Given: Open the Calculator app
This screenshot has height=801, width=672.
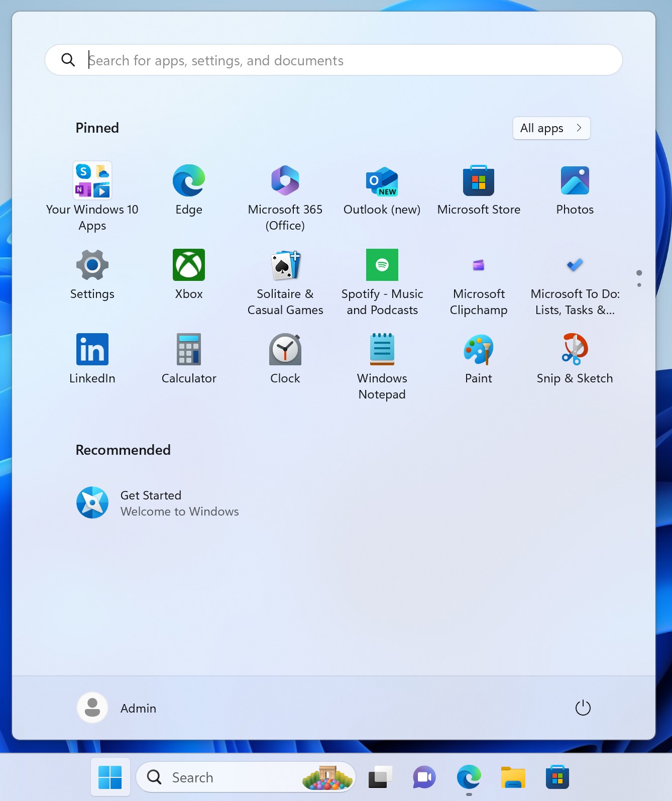Looking at the screenshot, I should [x=189, y=359].
